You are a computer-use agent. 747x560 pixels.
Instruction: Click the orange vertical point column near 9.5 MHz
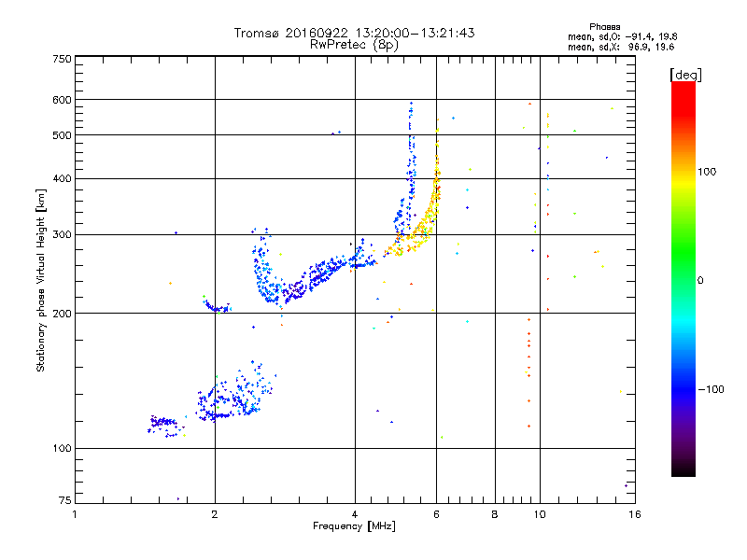tap(529, 371)
